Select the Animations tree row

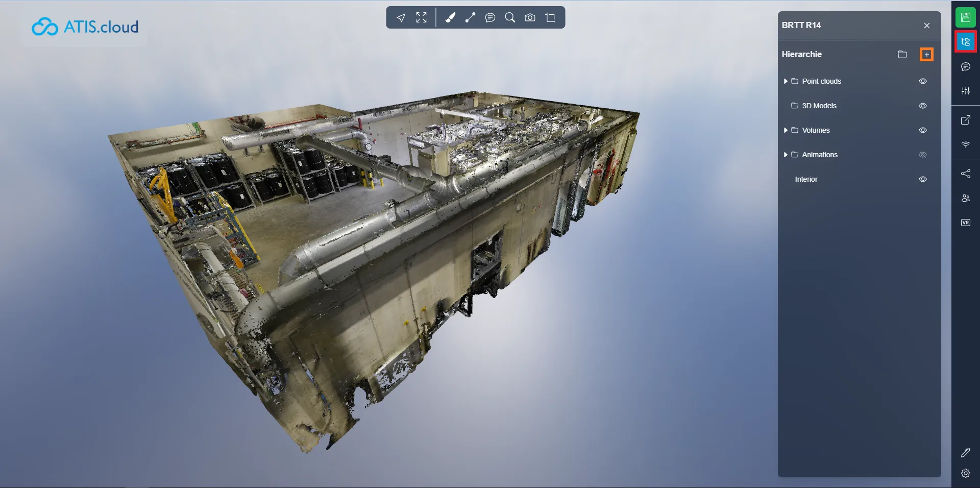pos(859,155)
